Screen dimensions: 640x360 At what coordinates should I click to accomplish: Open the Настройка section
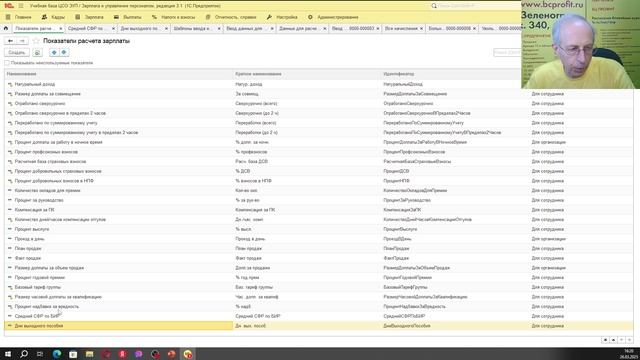(282, 17)
